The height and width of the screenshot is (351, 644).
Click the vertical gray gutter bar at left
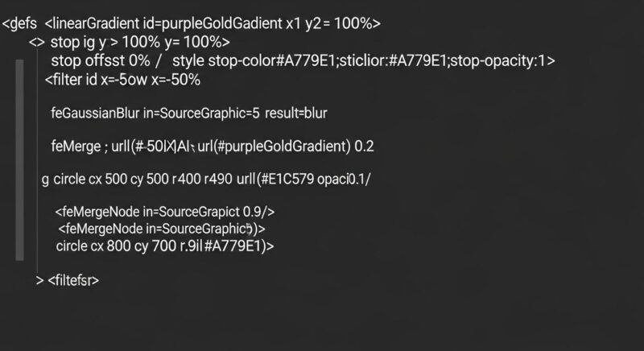19,169
